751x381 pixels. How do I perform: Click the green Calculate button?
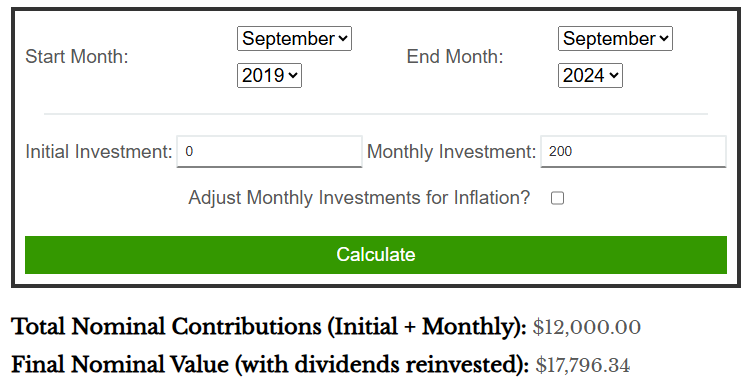376,254
